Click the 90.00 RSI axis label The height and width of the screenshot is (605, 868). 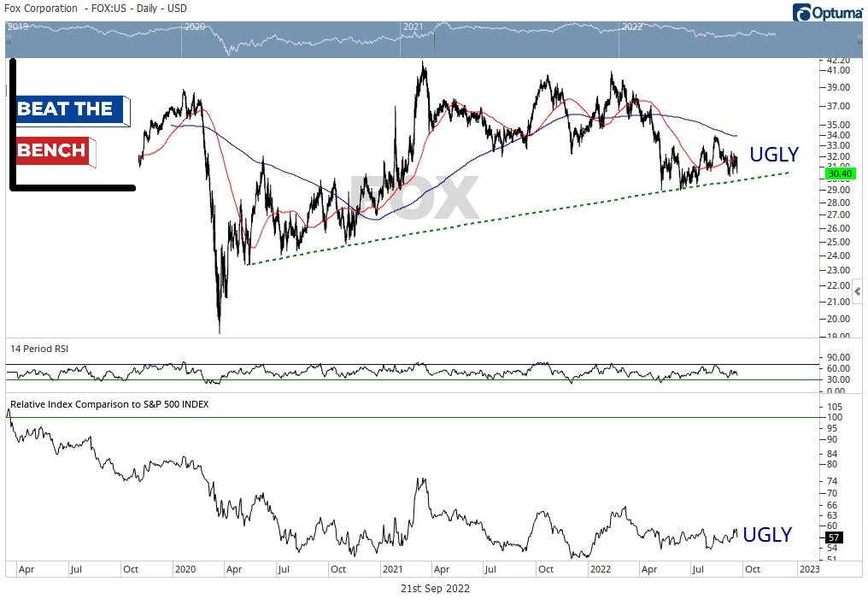[x=838, y=357]
